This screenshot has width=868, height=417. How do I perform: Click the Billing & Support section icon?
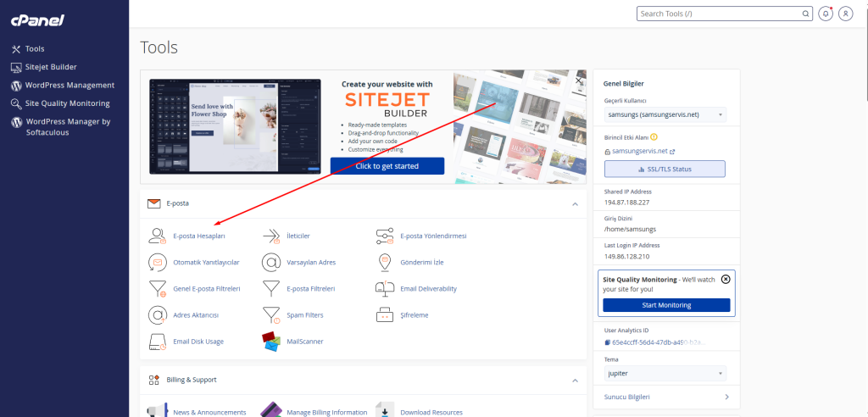154,380
